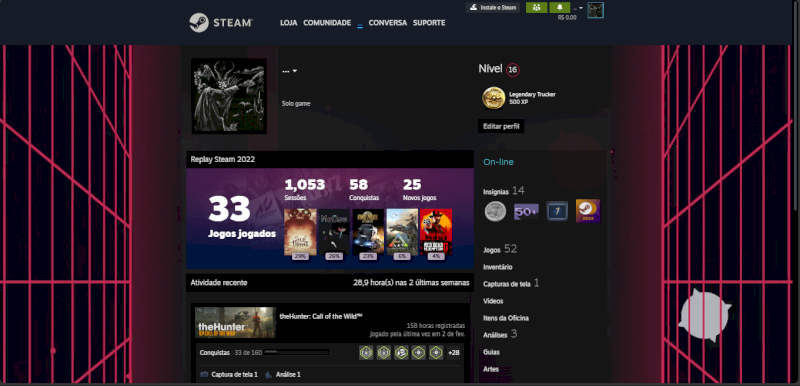Open Captura de tela 1 camera link

click(x=229, y=374)
